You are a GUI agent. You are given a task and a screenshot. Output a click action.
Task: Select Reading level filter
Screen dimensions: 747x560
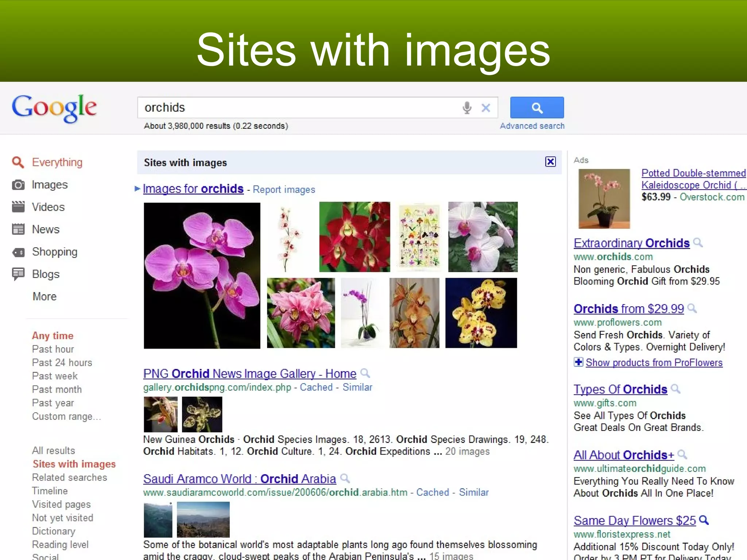click(x=60, y=545)
